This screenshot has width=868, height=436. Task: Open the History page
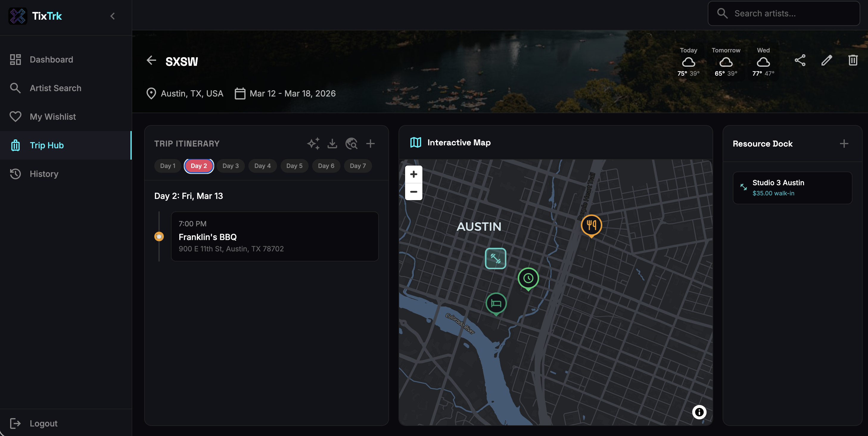[x=66, y=174]
